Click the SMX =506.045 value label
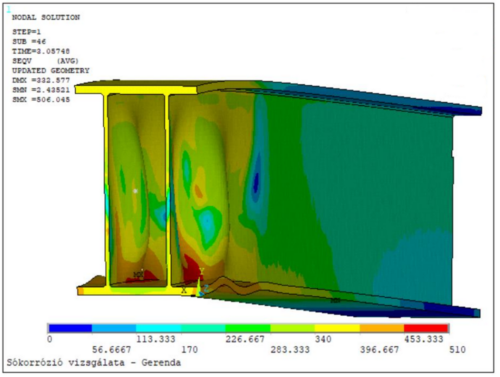The width and height of the screenshot is (500, 377). [41, 100]
